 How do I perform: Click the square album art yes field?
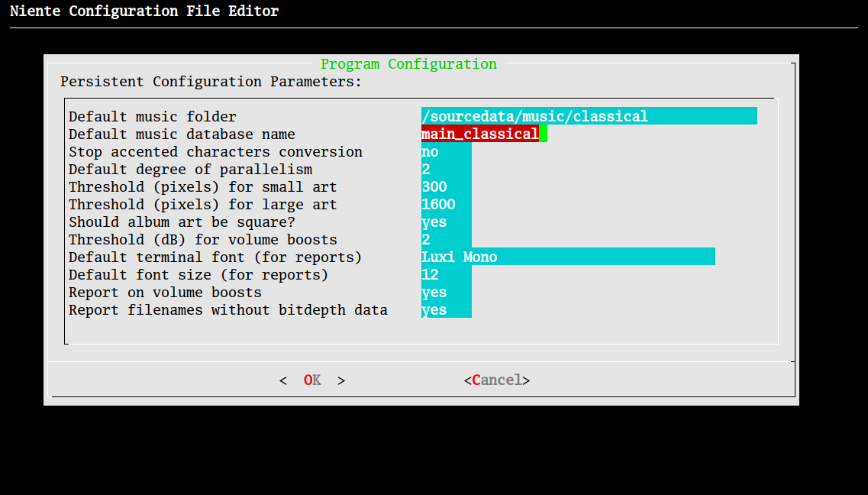pos(446,222)
